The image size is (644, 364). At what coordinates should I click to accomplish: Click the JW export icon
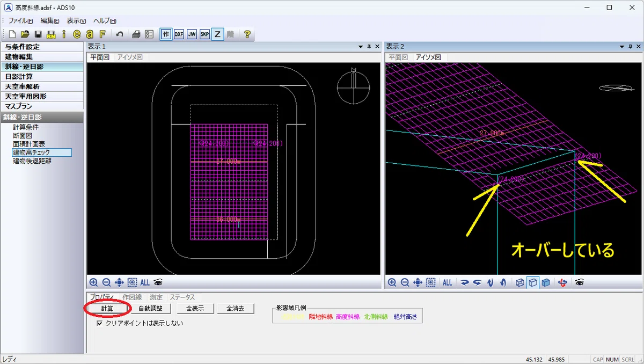[192, 34]
